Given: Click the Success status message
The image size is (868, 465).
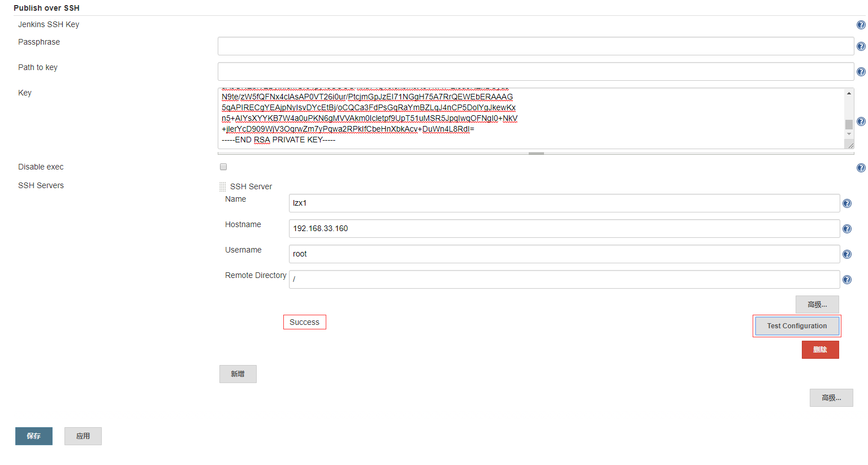Looking at the screenshot, I should [304, 322].
